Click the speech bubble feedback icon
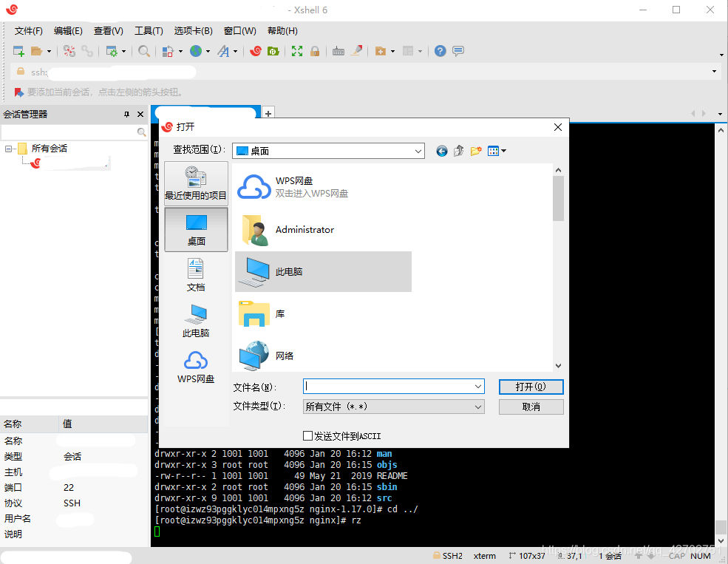 (458, 51)
